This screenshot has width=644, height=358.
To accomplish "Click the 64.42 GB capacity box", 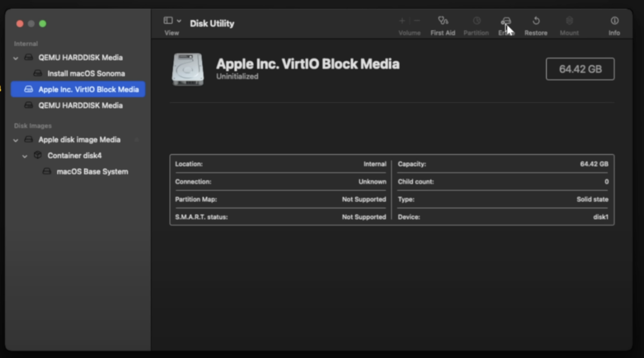I will tap(580, 69).
